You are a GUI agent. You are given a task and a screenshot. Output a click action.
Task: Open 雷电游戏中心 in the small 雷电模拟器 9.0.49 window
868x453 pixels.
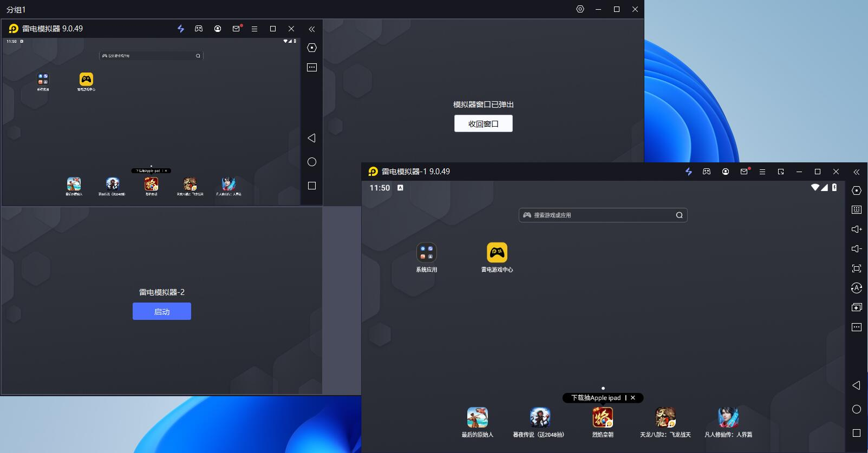(86, 82)
